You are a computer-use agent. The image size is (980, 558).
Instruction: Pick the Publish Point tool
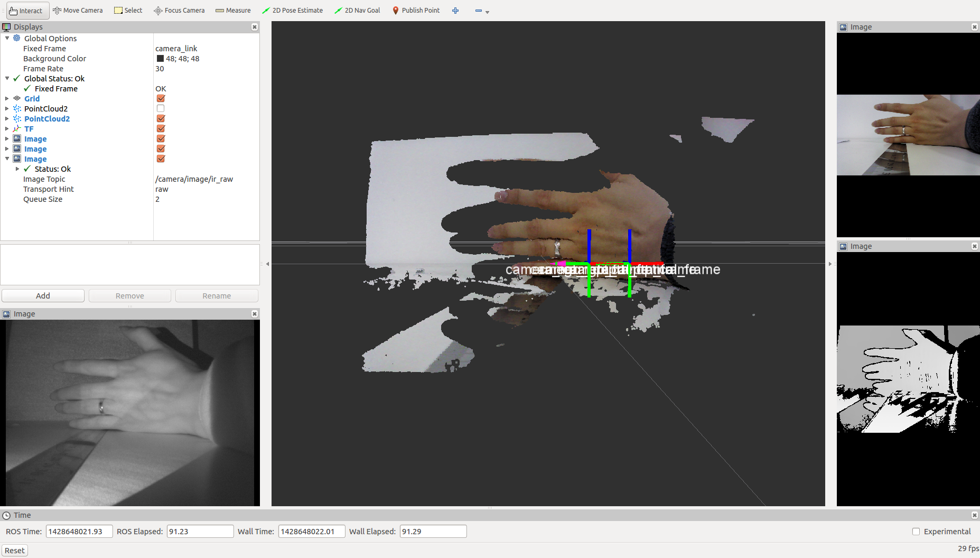(416, 11)
